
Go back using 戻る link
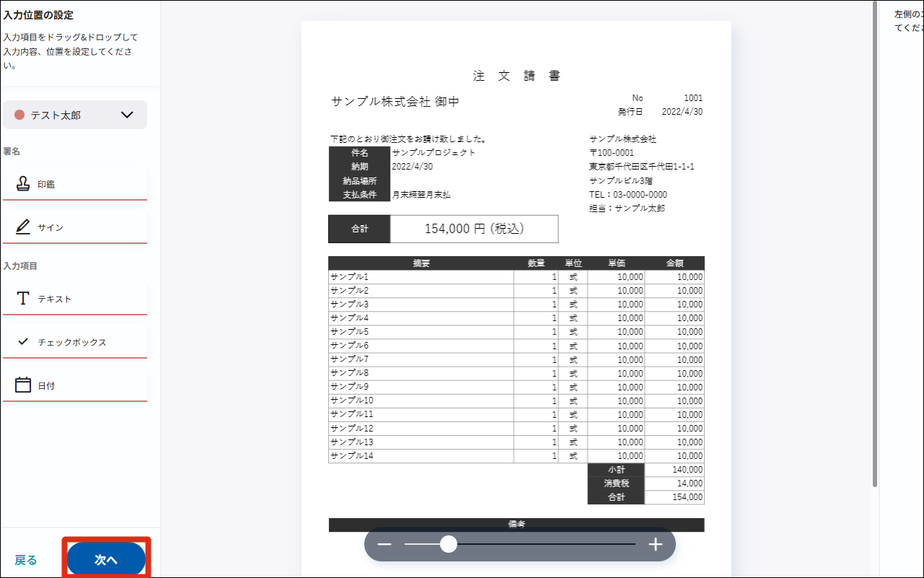(x=26, y=560)
